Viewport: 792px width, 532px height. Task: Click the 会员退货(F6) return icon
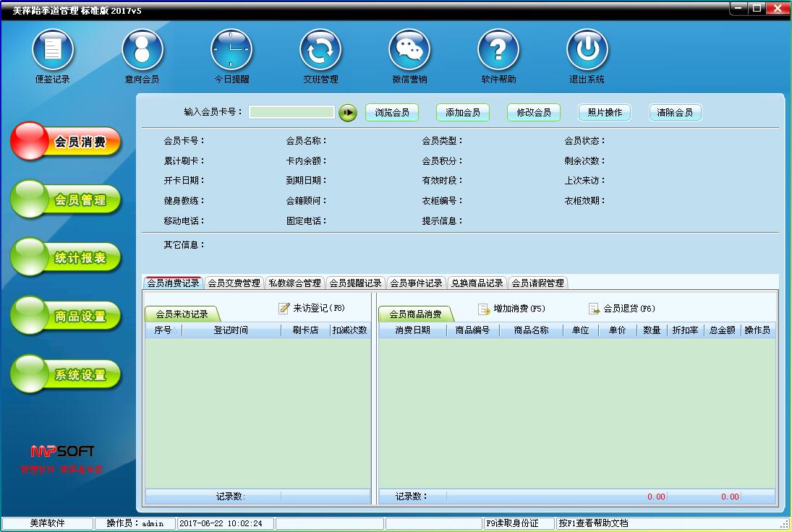(594, 309)
